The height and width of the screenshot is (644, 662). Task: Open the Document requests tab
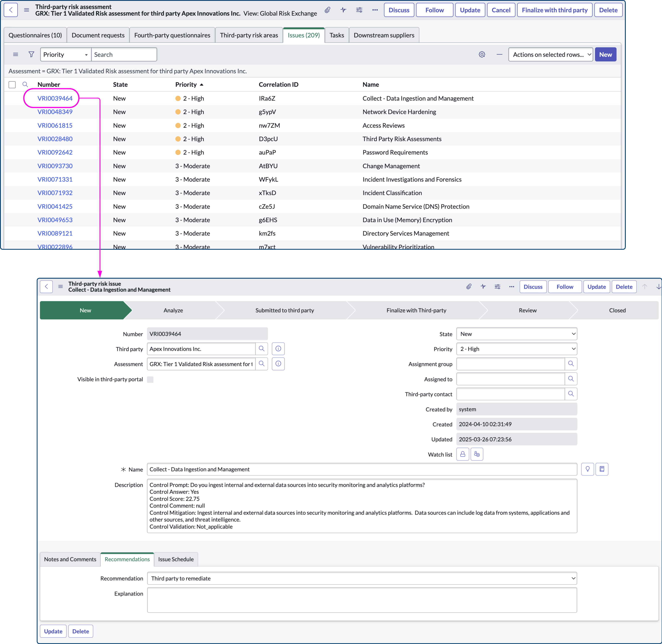tap(98, 35)
